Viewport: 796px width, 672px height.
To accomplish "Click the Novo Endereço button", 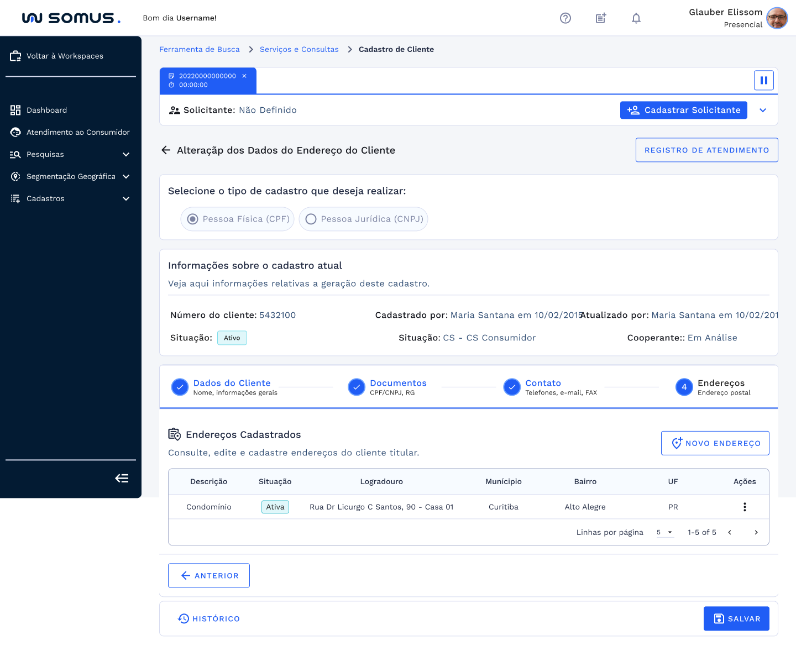I will [x=715, y=443].
